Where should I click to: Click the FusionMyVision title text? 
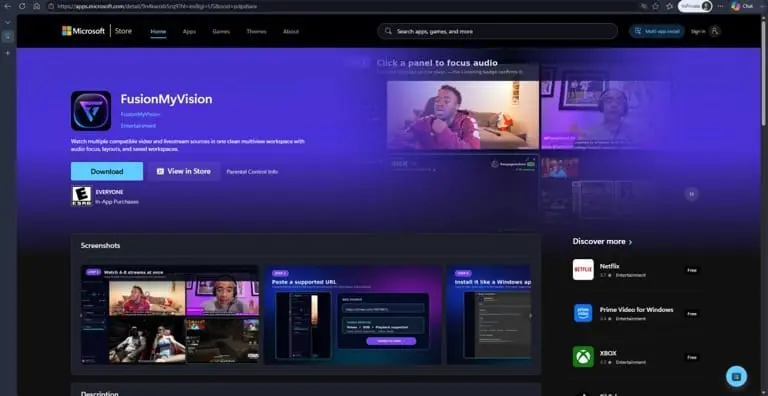click(x=167, y=99)
